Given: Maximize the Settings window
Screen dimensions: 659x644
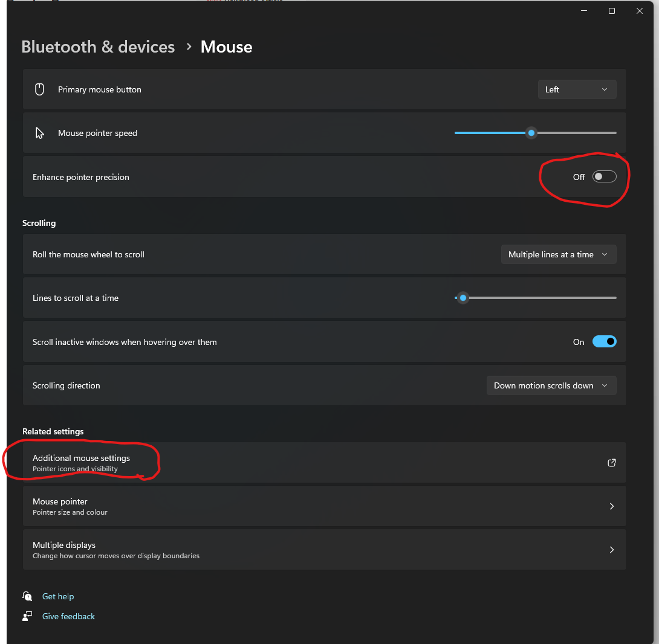Looking at the screenshot, I should tap(612, 11).
